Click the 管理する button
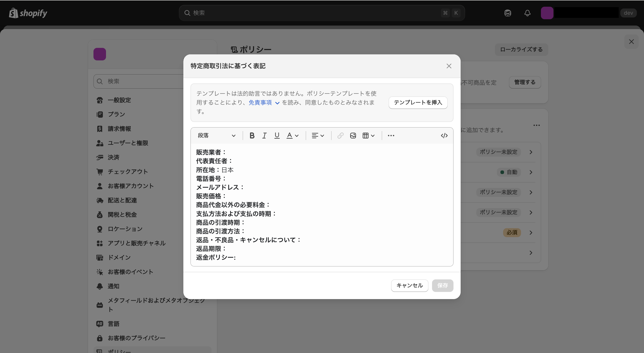Image resolution: width=644 pixels, height=353 pixels. pyautogui.click(x=525, y=82)
